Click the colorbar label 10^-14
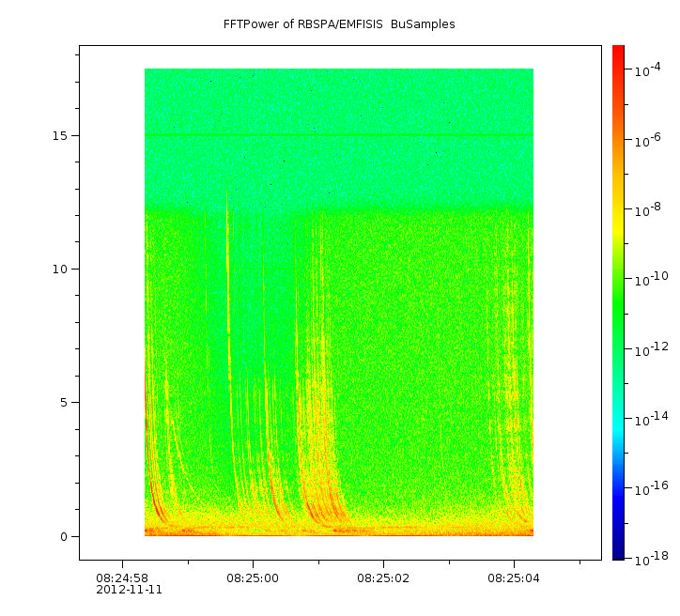The image size is (680, 616). click(x=652, y=419)
